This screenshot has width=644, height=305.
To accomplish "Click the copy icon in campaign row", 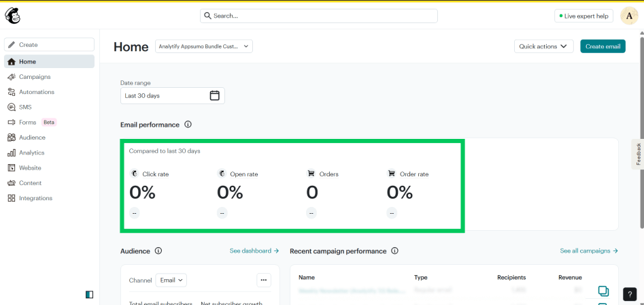I will (603, 291).
